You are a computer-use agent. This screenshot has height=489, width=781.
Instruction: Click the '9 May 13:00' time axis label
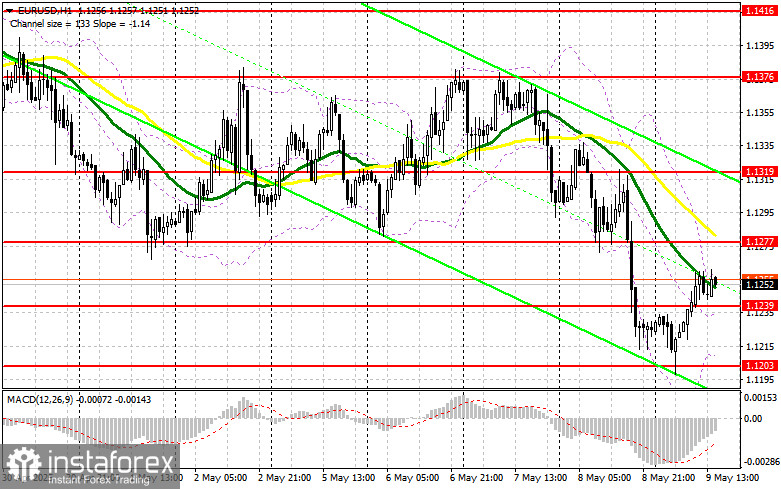tap(732, 478)
